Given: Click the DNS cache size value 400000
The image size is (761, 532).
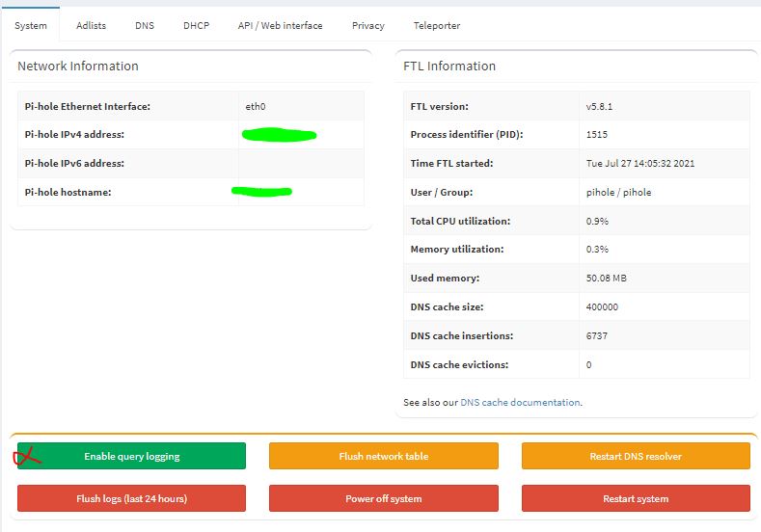Looking at the screenshot, I should click(602, 306).
